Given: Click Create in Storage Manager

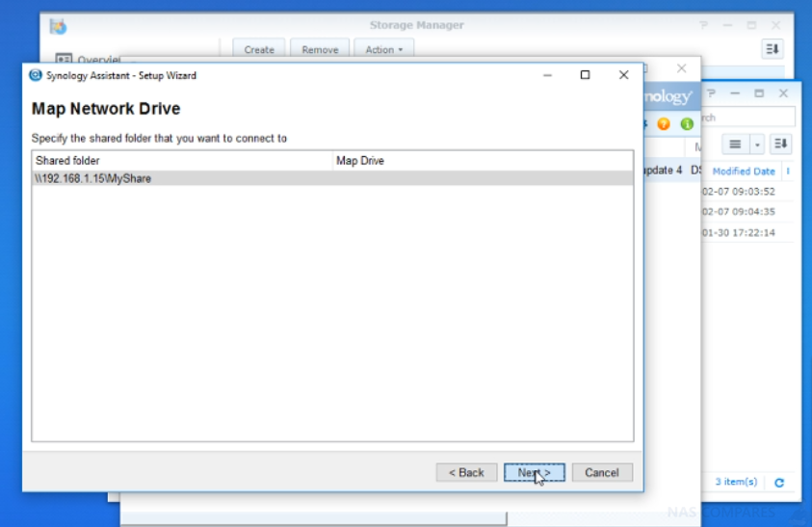Looking at the screenshot, I should coord(259,49).
